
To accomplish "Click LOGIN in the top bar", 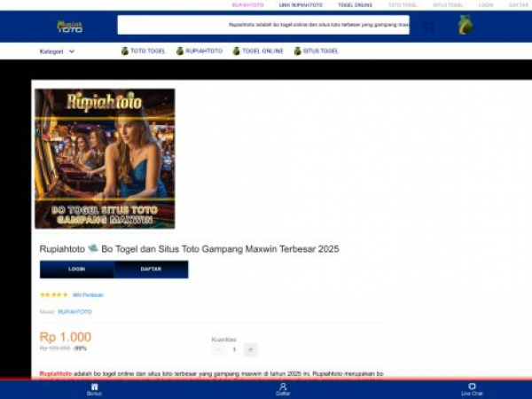I will (486, 5).
